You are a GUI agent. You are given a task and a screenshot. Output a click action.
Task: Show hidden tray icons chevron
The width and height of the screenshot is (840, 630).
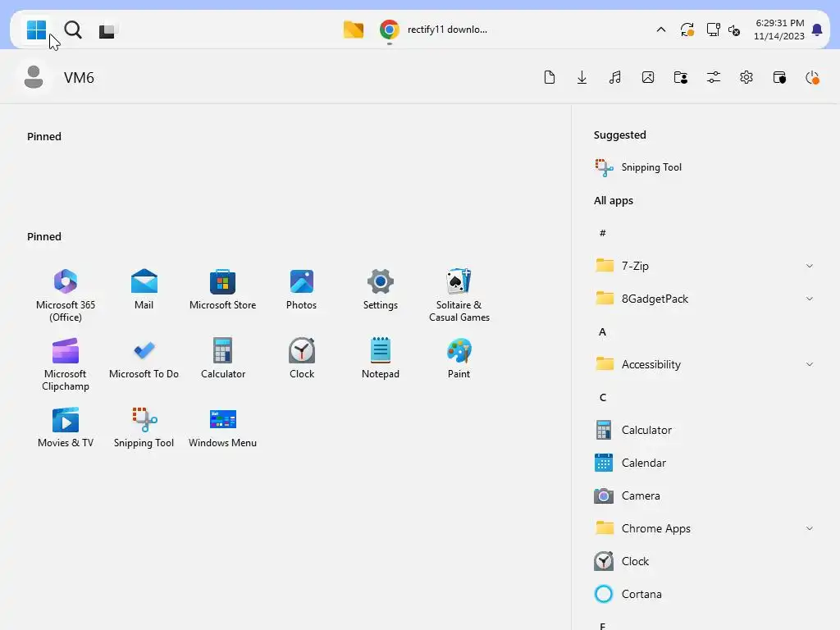click(x=661, y=30)
